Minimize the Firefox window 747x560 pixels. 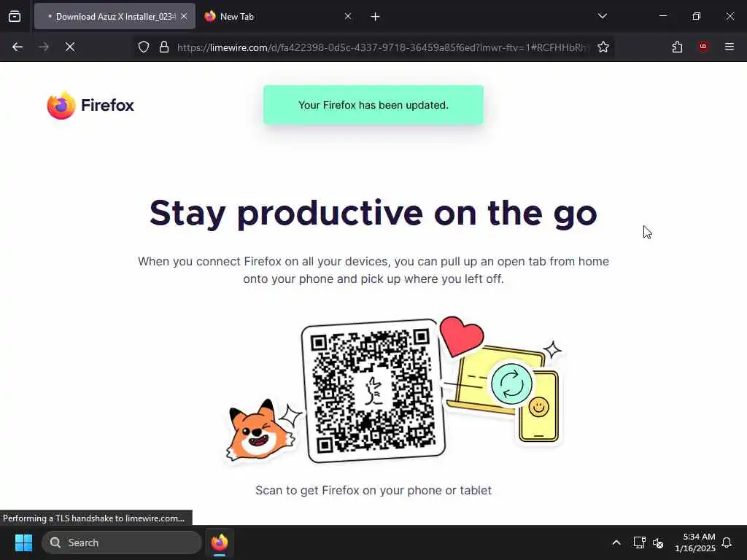click(662, 16)
